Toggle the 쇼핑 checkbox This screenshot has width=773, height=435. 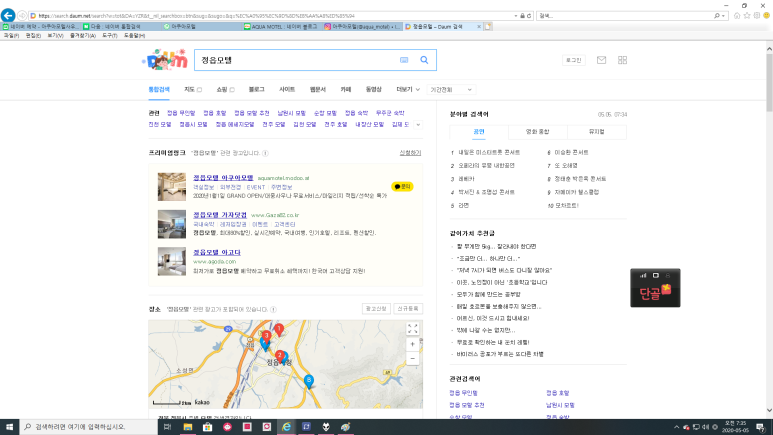tap(232, 90)
